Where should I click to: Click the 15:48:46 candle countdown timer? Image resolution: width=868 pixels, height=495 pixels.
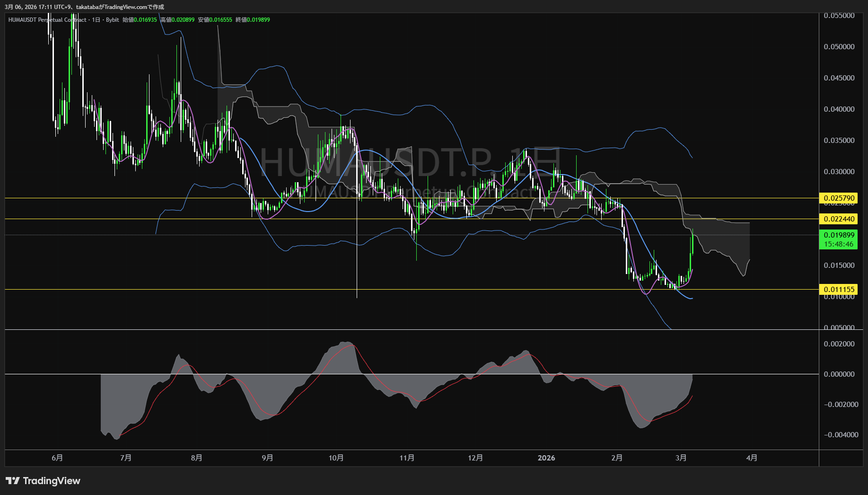tap(839, 244)
